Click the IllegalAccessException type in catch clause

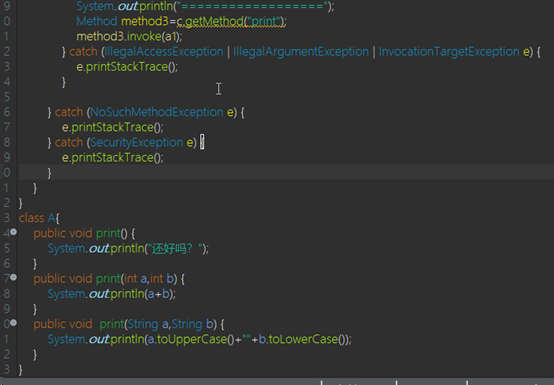pyautogui.click(x=164, y=52)
